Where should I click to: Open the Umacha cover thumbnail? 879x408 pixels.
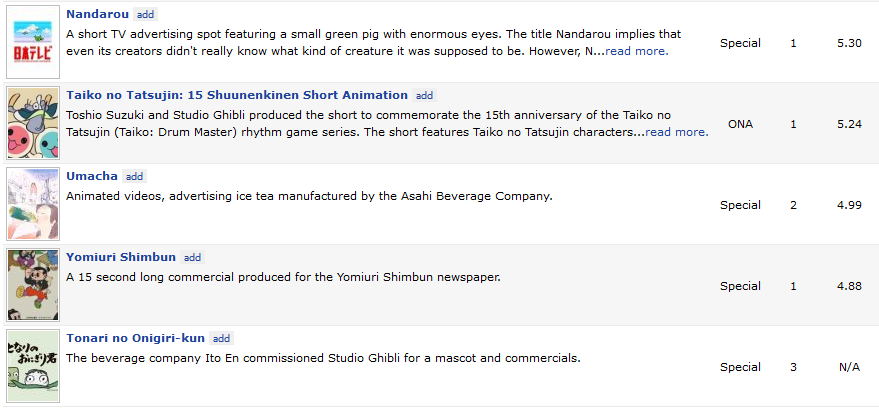[x=33, y=204]
